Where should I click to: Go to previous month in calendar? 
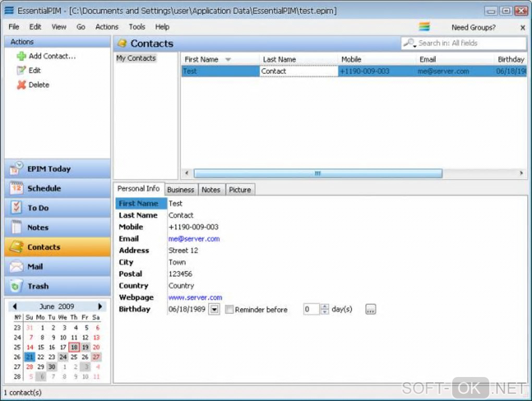[15, 306]
